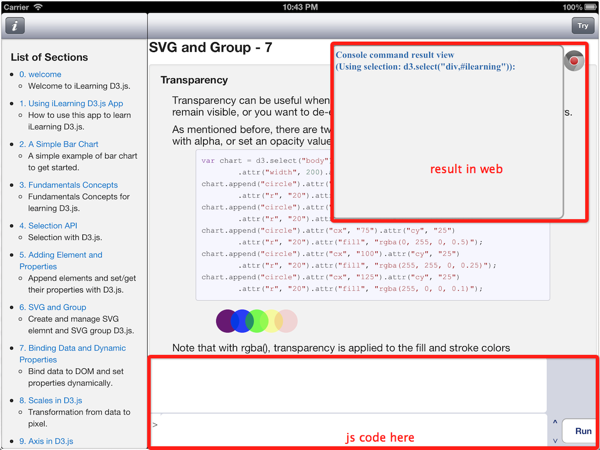The width and height of the screenshot is (600, 450).
Task: Click text 'Selection with D3.js.'
Action: (x=65, y=238)
